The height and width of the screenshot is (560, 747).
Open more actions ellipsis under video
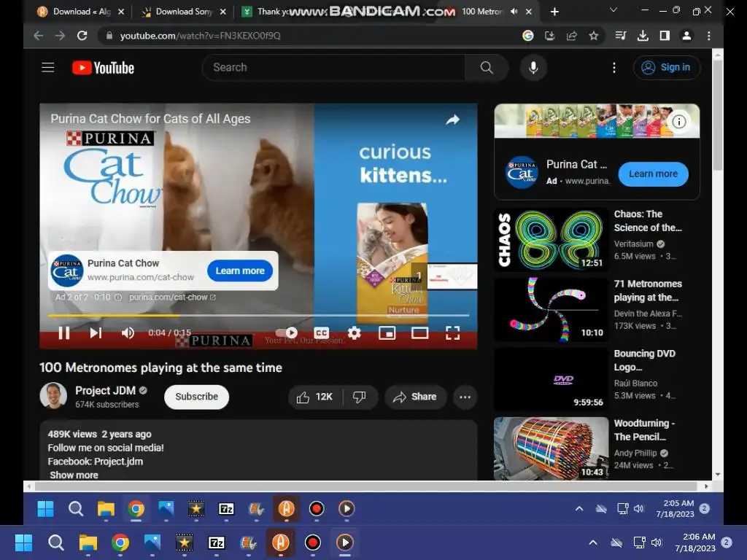click(x=465, y=397)
